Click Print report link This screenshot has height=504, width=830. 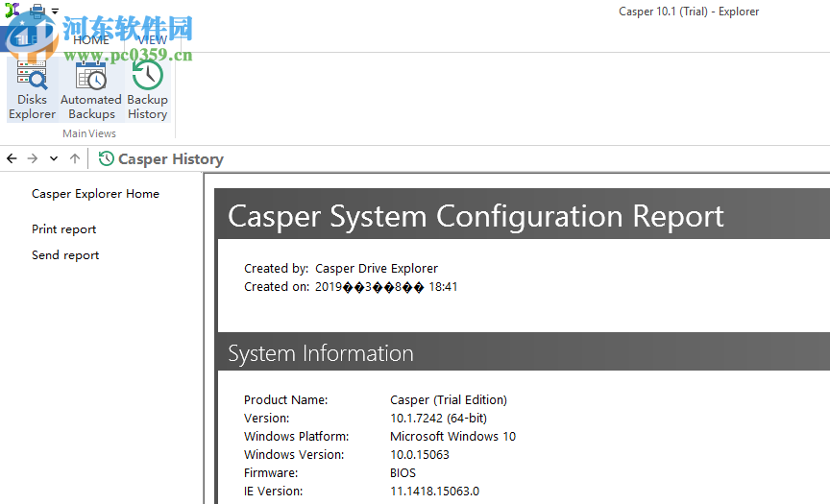click(x=64, y=229)
